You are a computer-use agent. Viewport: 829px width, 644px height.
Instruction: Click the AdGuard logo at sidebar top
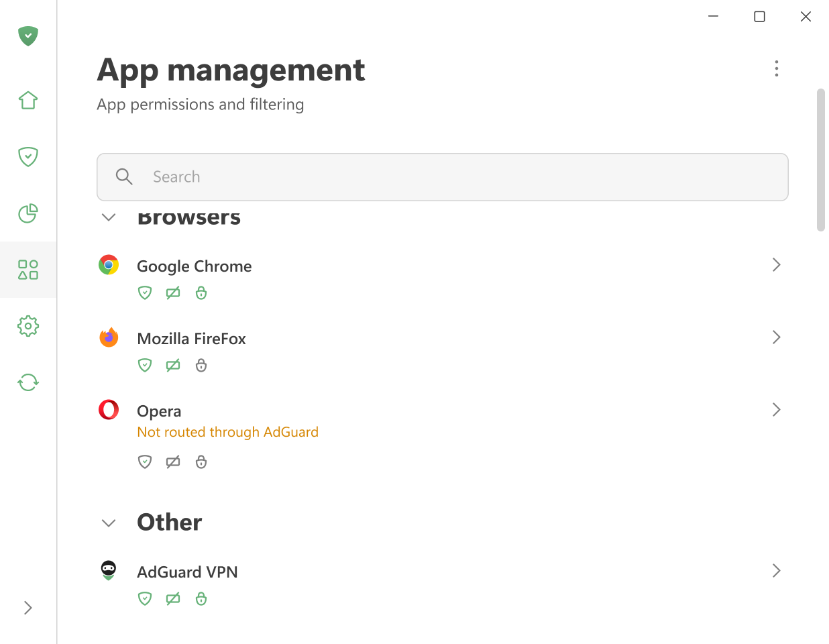pos(27,36)
